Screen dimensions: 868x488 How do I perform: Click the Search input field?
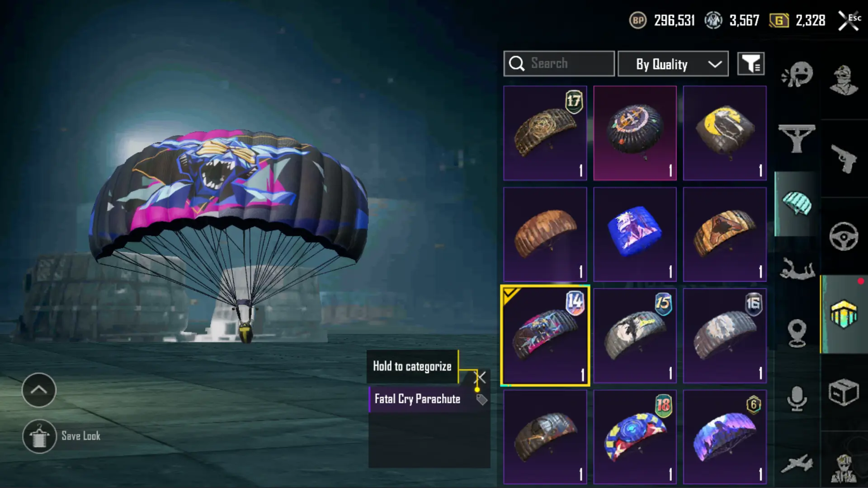point(559,64)
